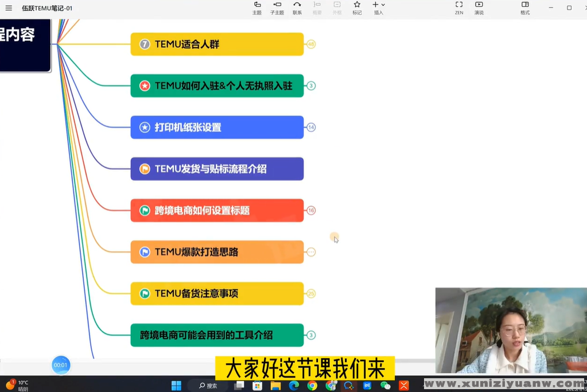Click the star marker on 打印机纸张设置 topic
The image size is (587, 392).
coord(144,127)
